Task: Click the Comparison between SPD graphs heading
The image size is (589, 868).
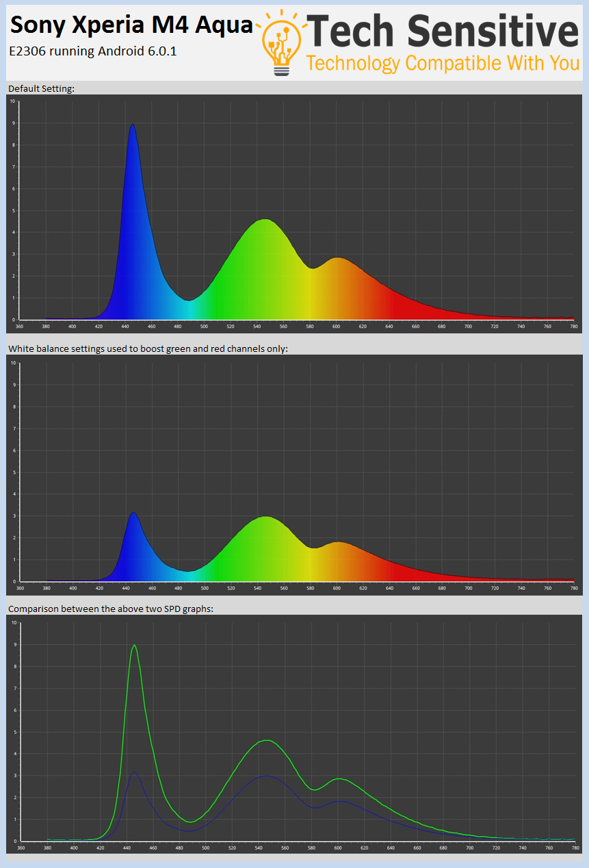Action: click(111, 609)
